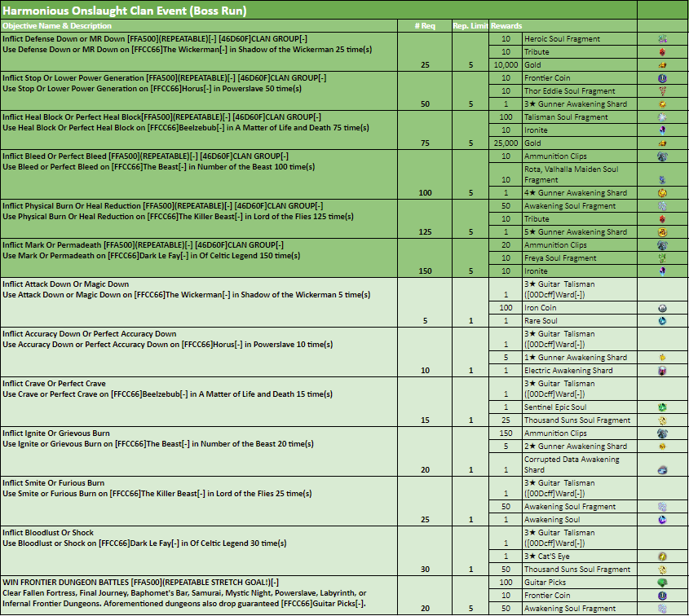Select the Rare Soul icon
Viewport: 689px width, 616px height.
point(662,321)
